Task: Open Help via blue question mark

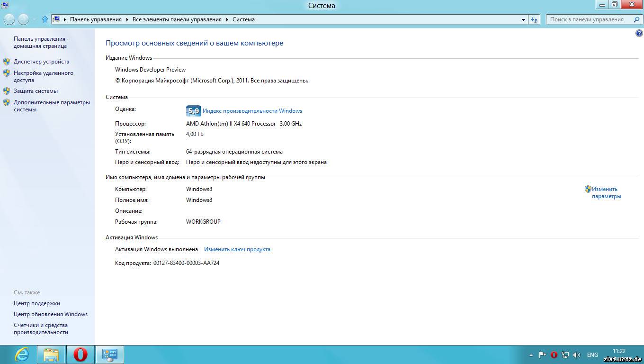Action: coord(639,33)
